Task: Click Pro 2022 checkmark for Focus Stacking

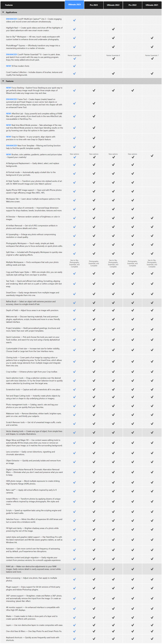Action: pyautogui.click(x=132, y=90)
